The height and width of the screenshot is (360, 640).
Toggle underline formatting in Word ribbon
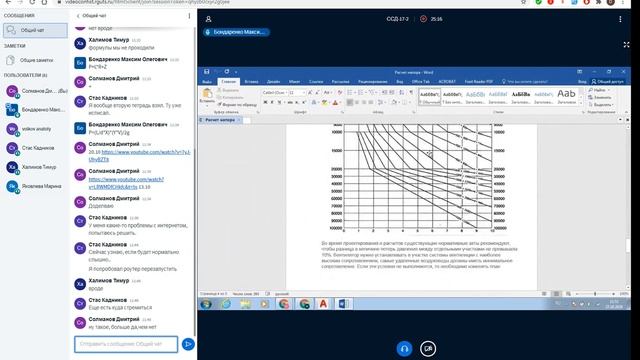(x=279, y=102)
